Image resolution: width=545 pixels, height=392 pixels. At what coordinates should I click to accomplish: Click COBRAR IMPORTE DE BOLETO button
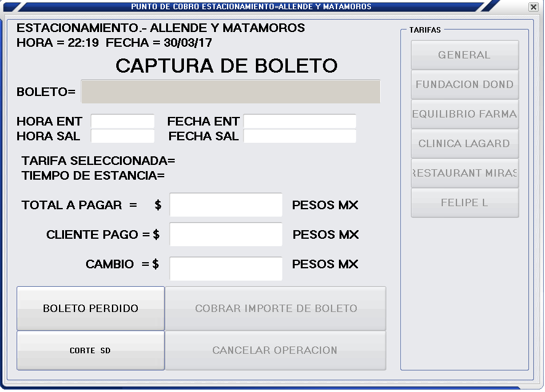[276, 308]
